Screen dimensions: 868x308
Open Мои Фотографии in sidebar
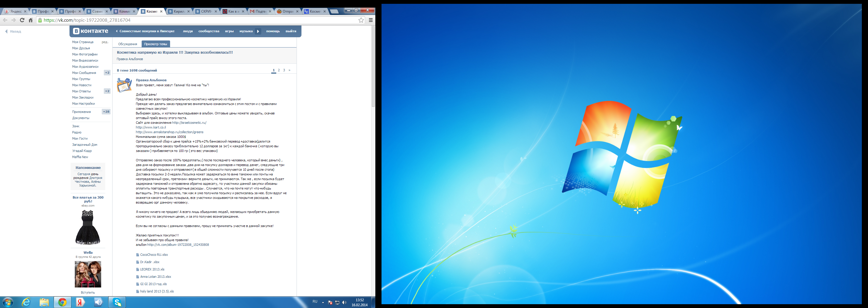[84, 54]
